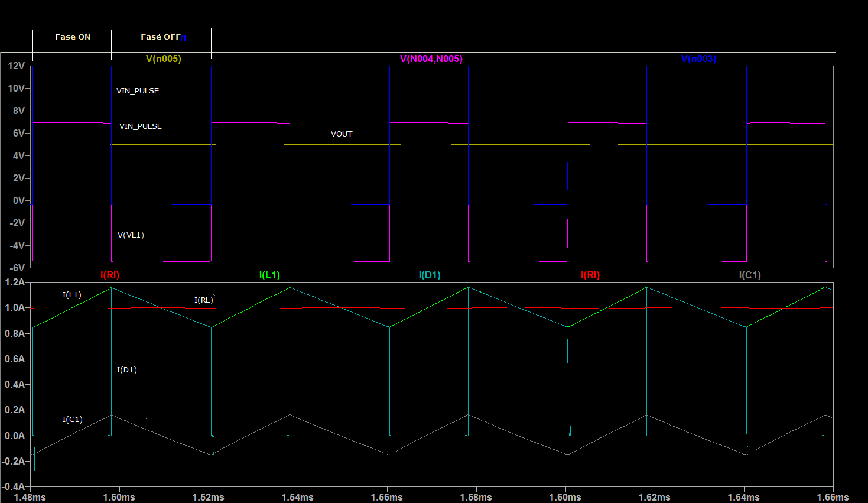868x503 pixels.
Task: Click the V(VL1) annotation text
Action: click(x=131, y=235)
